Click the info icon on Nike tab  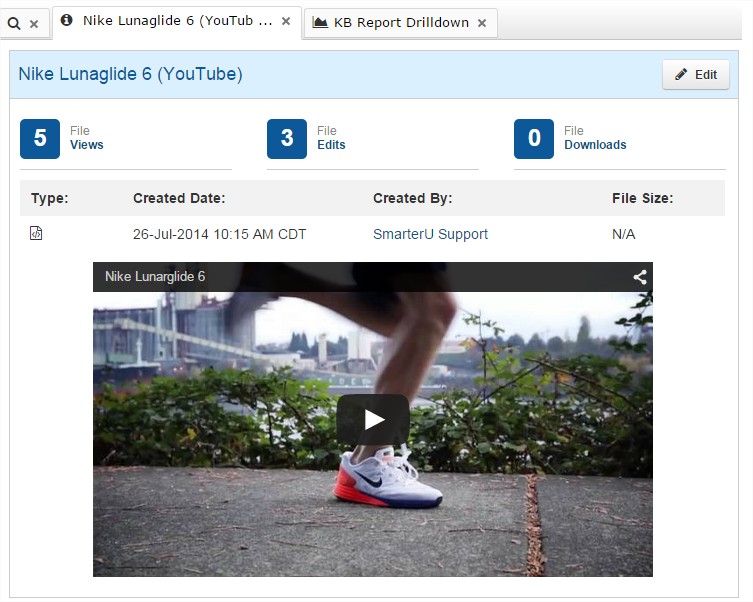click(66, 20)
